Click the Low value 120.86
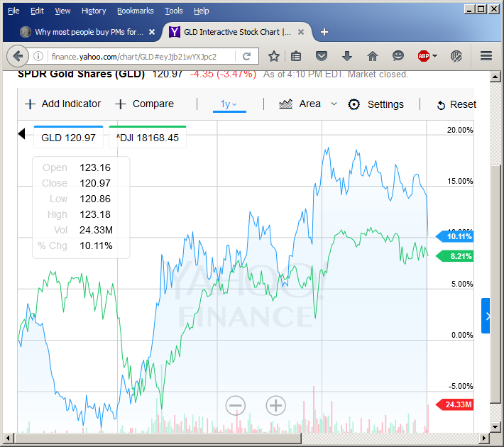Viewport: 504px width, 447px height. [x=95, y=199]
